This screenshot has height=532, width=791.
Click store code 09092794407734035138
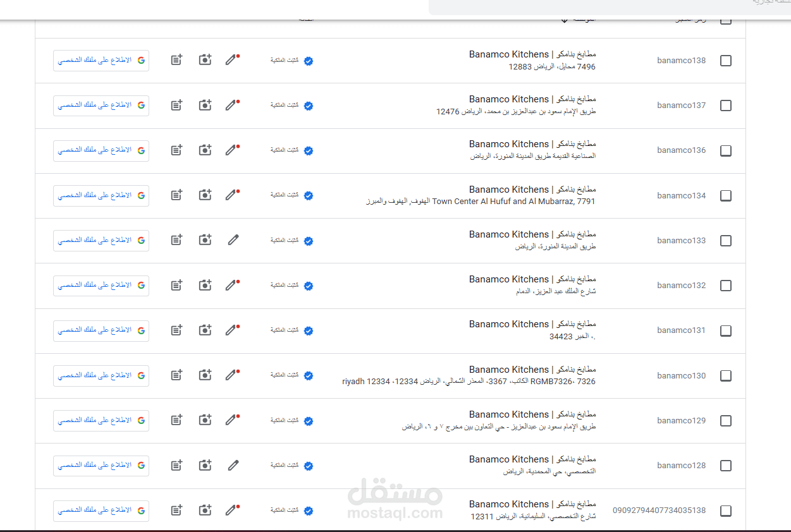[659, 511]
